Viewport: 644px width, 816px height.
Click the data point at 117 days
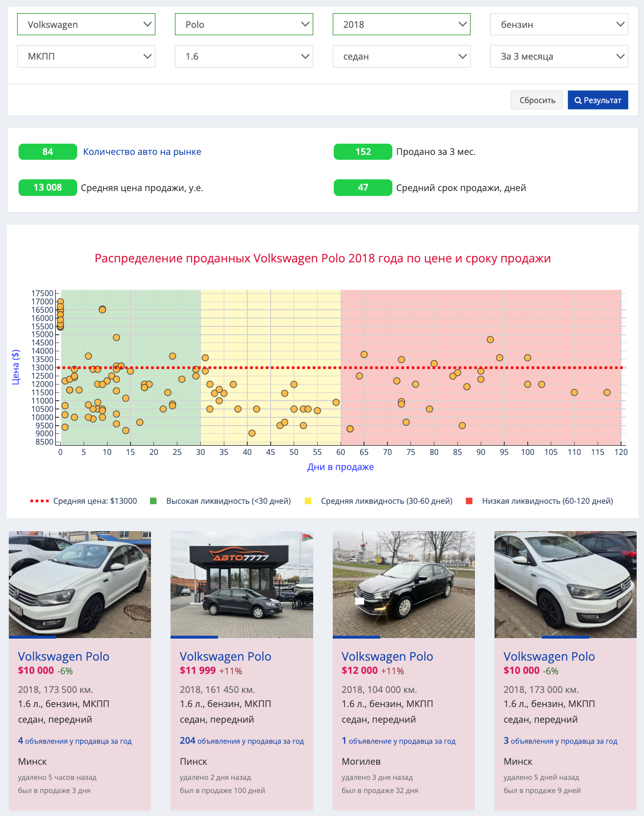(x=607, y=392)
